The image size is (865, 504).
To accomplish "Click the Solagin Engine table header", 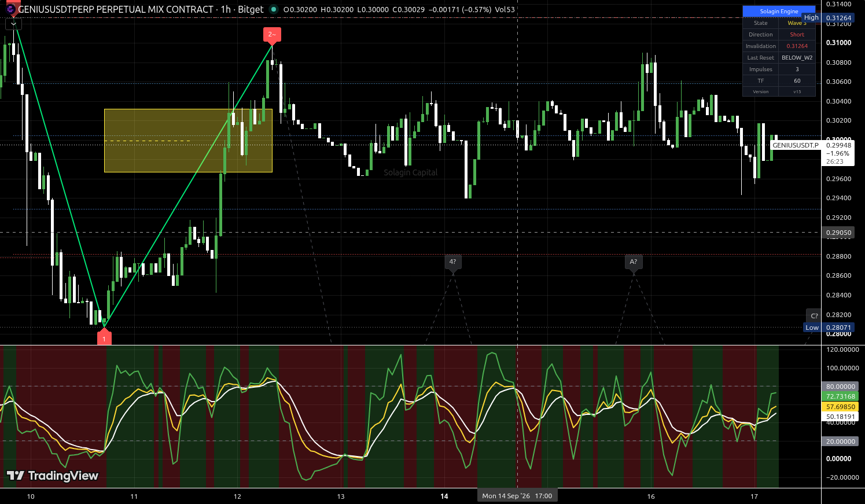I will click(779, 11).
